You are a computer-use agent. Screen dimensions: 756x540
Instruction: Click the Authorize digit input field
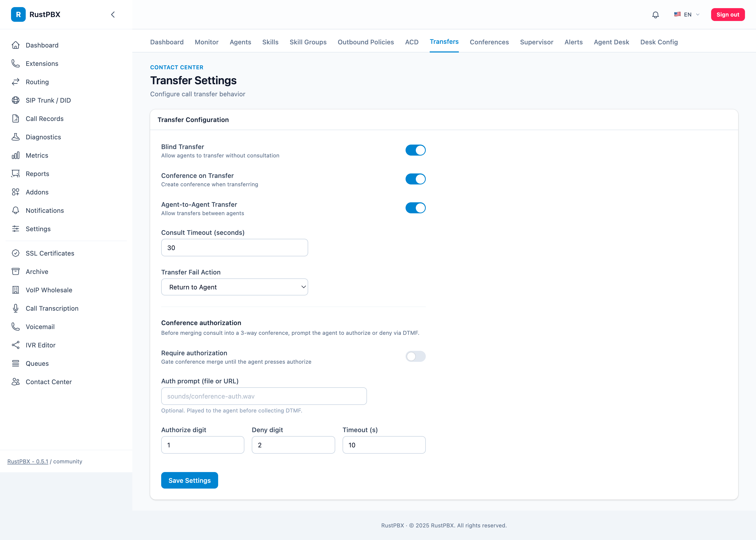pyautogui.click(x=203, y=445)
